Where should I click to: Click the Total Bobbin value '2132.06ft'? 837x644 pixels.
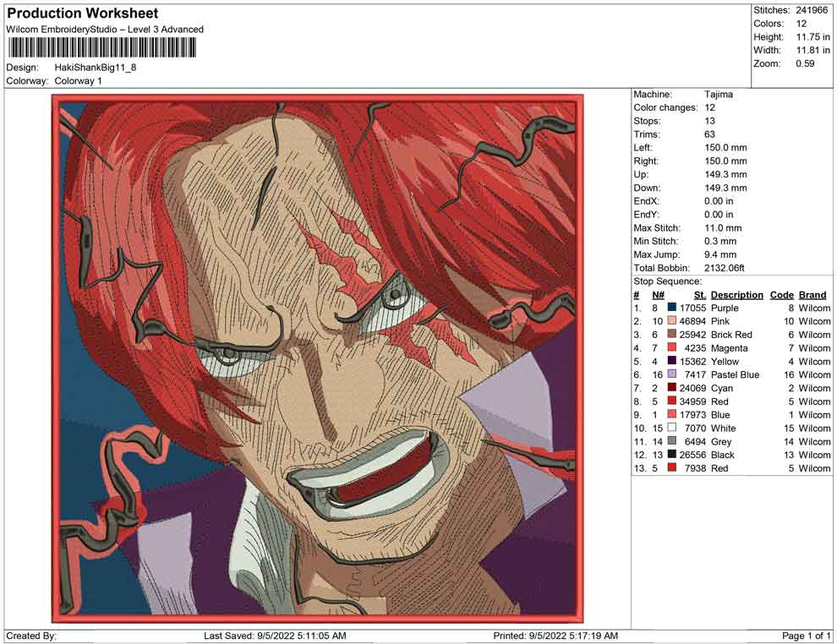[x=725, y=268]
